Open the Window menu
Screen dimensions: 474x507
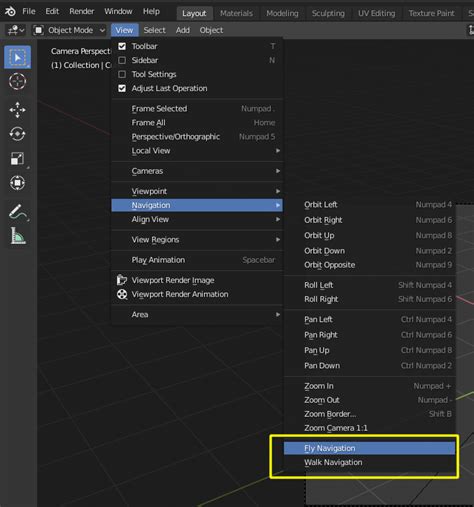tap(118, 11)
